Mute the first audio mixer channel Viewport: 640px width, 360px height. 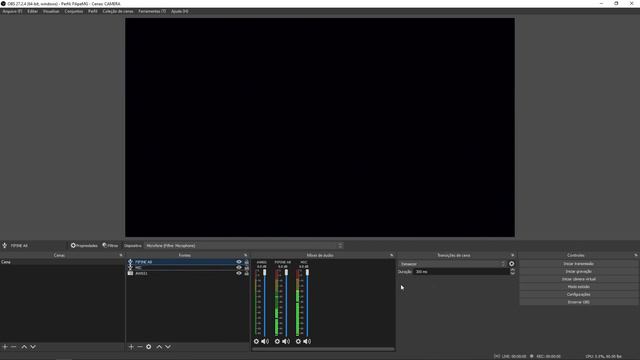coord(265,341)
